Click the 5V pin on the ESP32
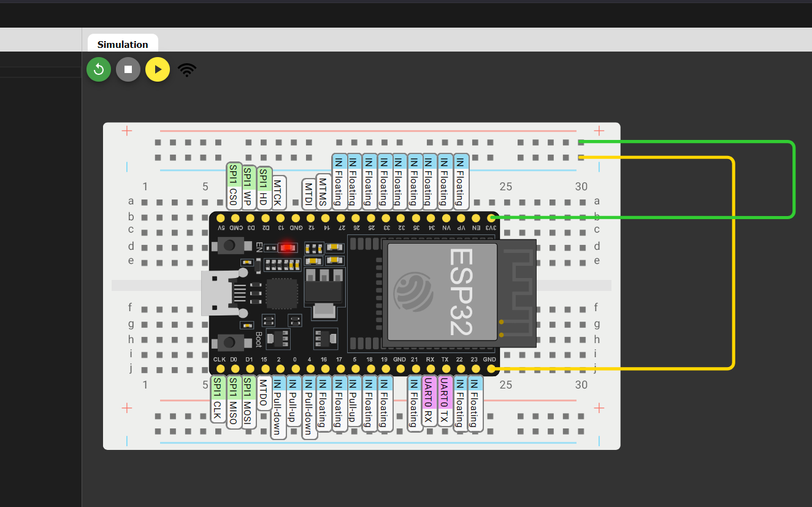The image size is (812, 507). pyautogui.click(x=220, y=218)
